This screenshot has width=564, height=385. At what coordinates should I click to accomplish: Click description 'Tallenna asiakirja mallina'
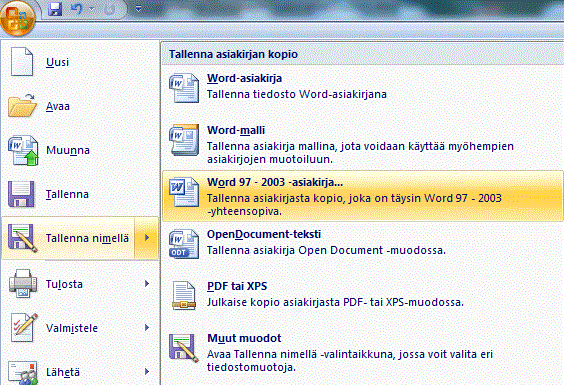coord(360,153)
